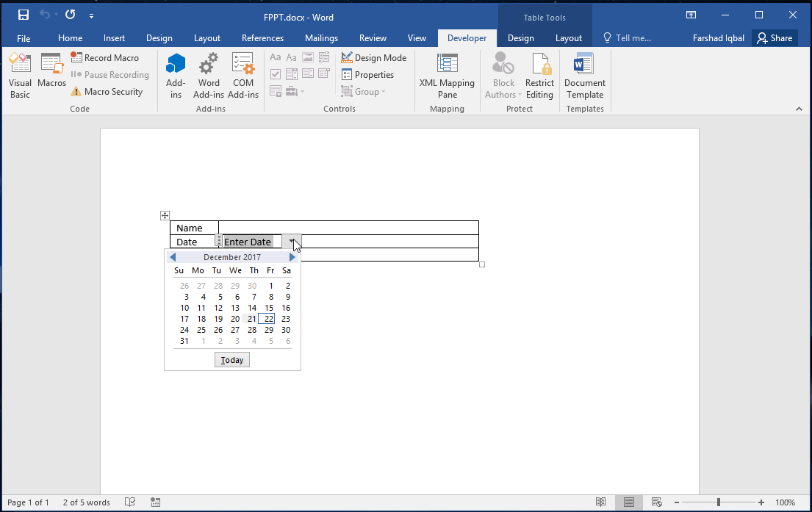Click the Today button in calendar
The image size is (812, 512).
[x=232, y=360]
